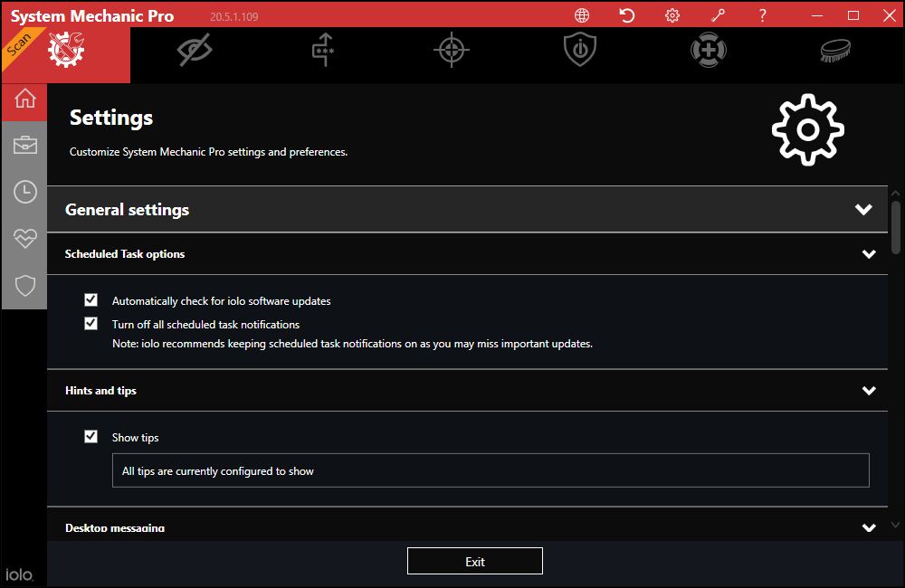This screenshot has height=588, width=905.
Task: Collapse the Hints and tips chevron
Action: click(869, 391)
